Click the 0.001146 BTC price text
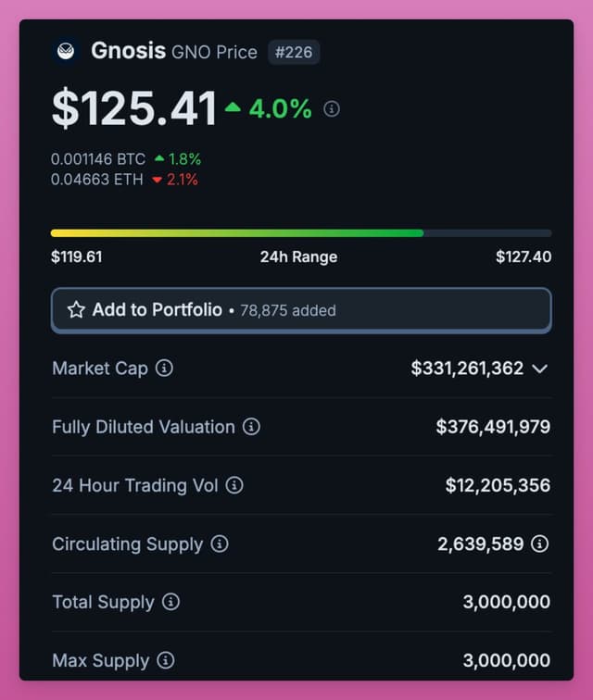 click(x=98, y=159)
